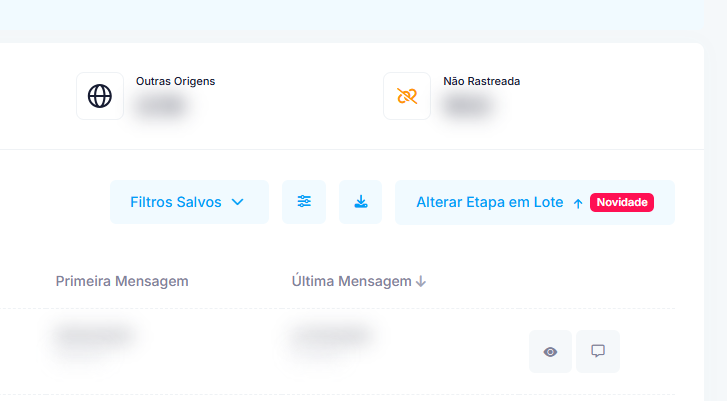Click the red Novidade badge
Image resolution: width=727 pixels, height=401 pixels.
pos(621,202)
